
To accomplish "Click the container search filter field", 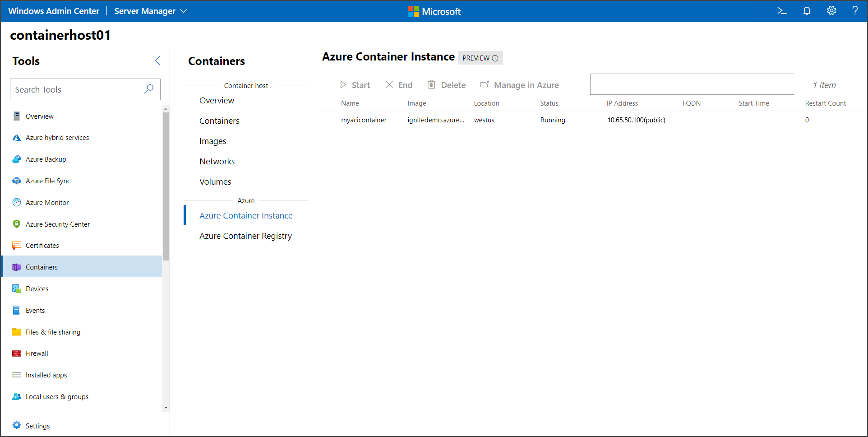I will 692,84.
